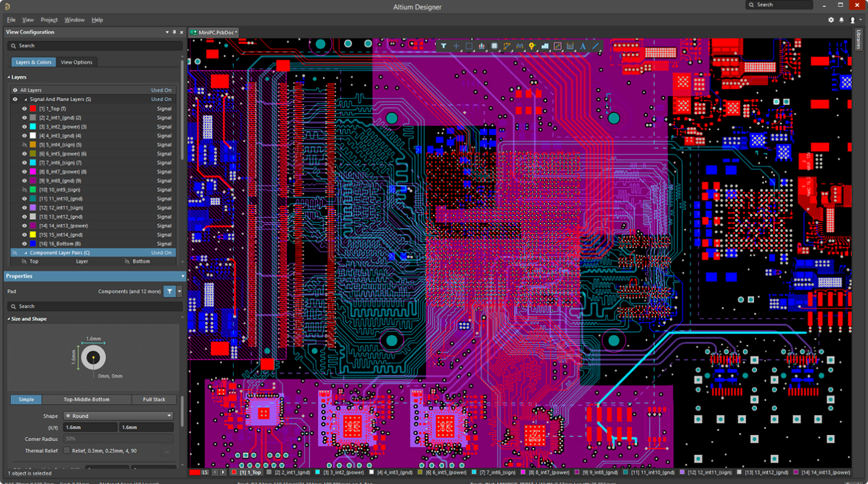Collapse the Layers section
The image size is (868, 484).
click(9, 78)
